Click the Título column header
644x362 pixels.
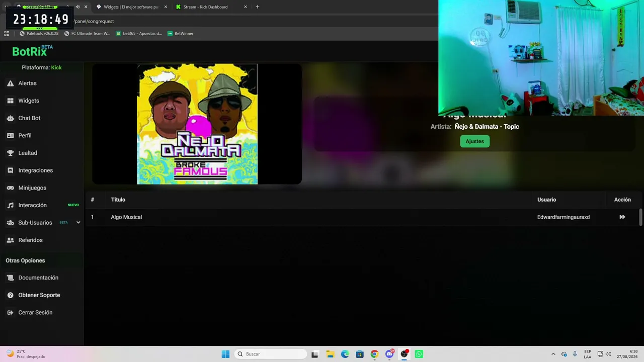[x=118, y=200]
